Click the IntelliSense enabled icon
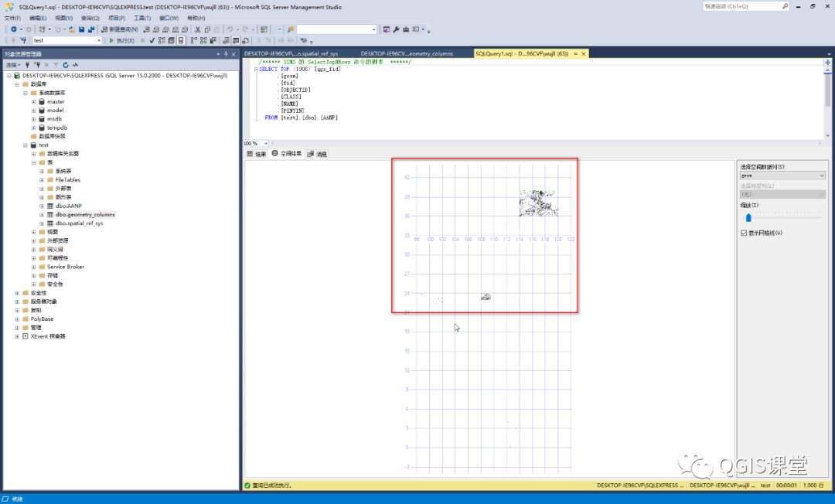 [x=180, y=40]
